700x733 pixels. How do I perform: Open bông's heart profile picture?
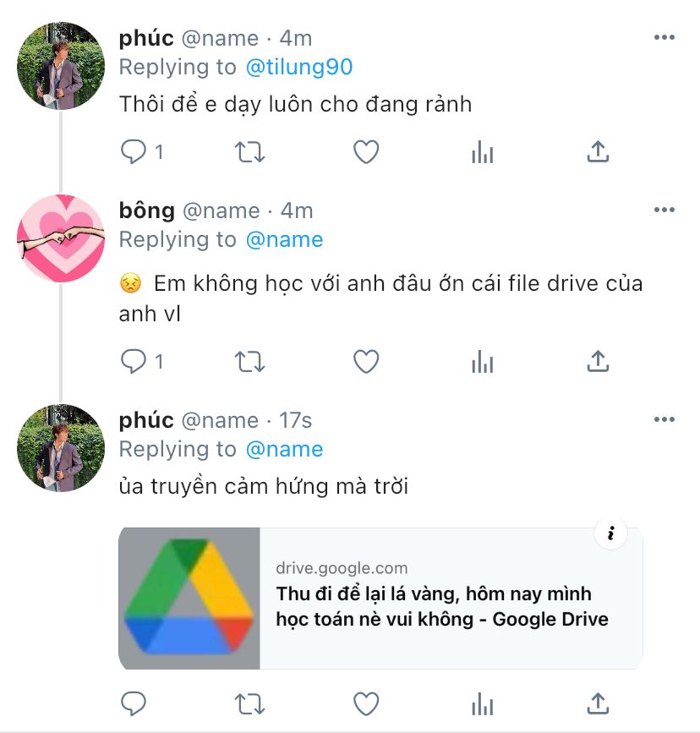pos(60,239)
